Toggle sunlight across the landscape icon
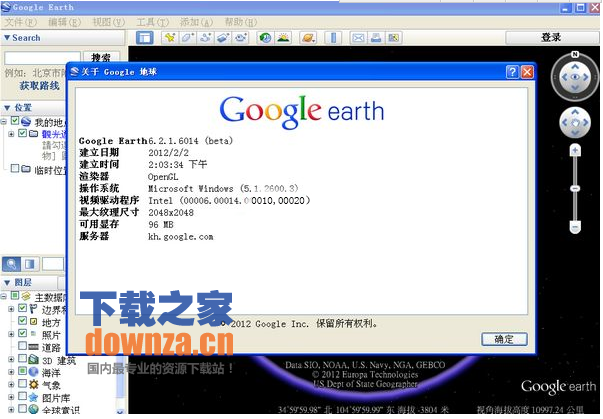603x419 pixels. [x=283, y=38]
